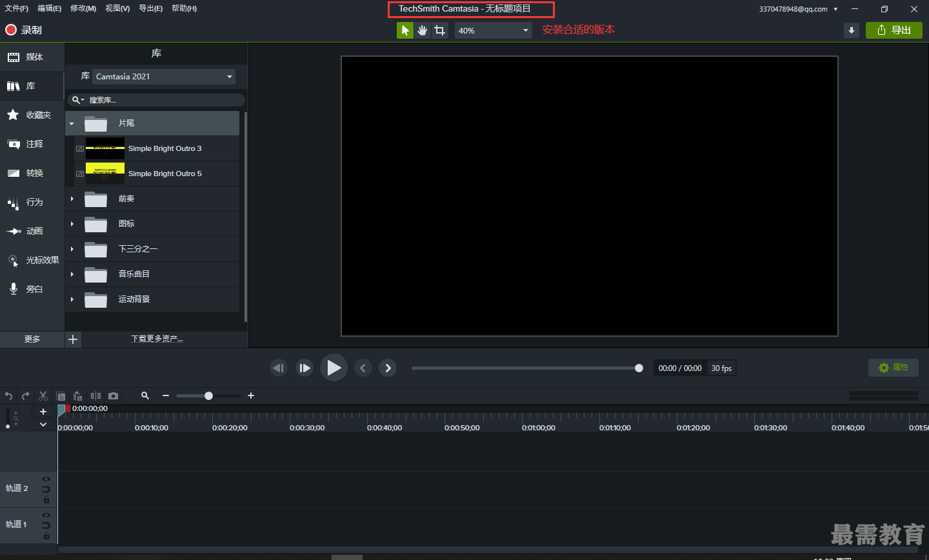The image size is (929, 560).
Task: Open the 导出(E) menu in menu bar
Action: pos(151,8)
